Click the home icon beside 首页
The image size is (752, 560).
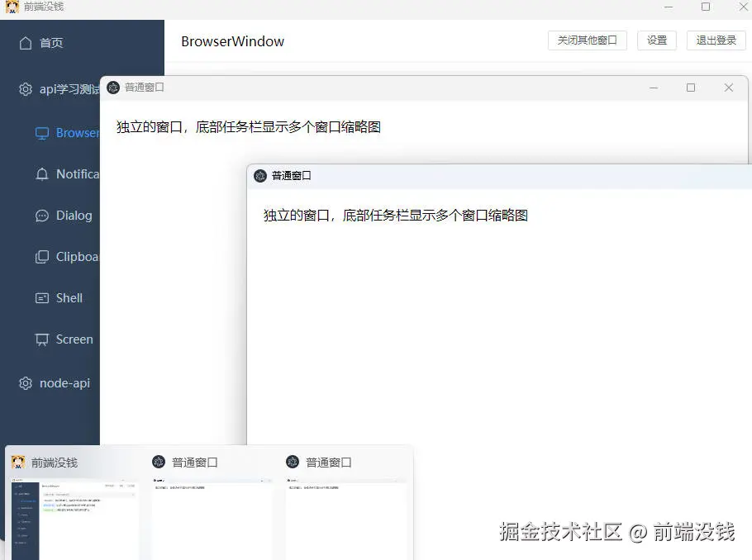pyautogui.click(x=26, y=42)
